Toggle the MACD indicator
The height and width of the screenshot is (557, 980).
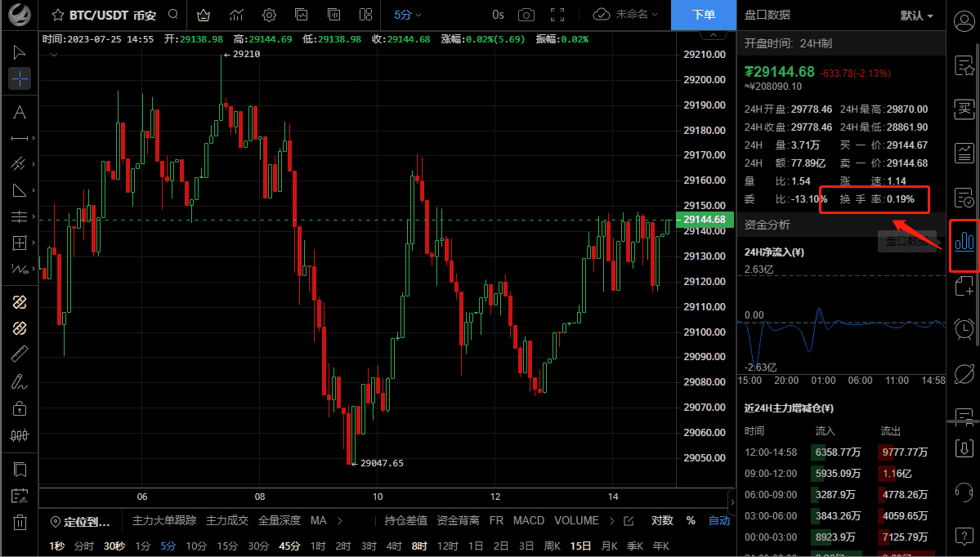coord(529,521)
